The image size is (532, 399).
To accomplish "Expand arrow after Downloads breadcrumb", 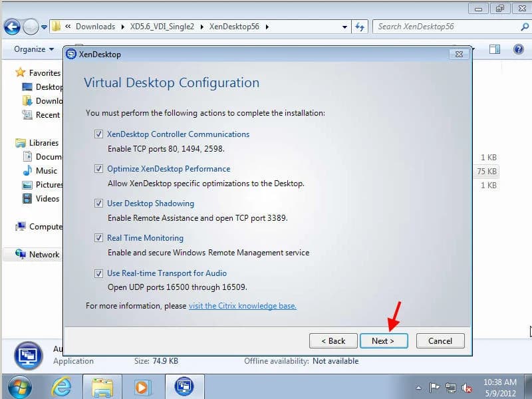I will 122,27.
